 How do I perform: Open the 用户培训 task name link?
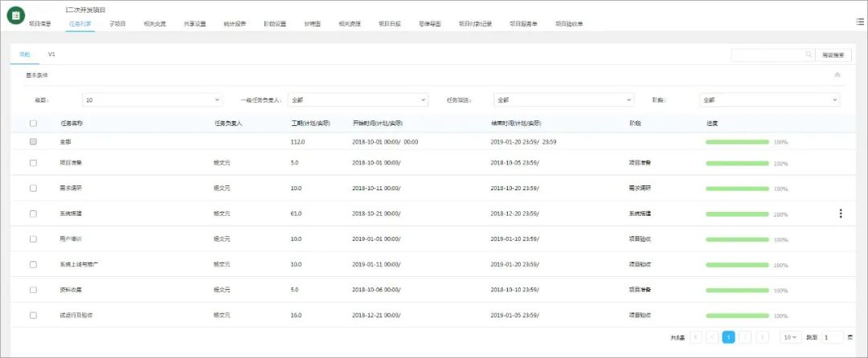(x=71, y=239)
